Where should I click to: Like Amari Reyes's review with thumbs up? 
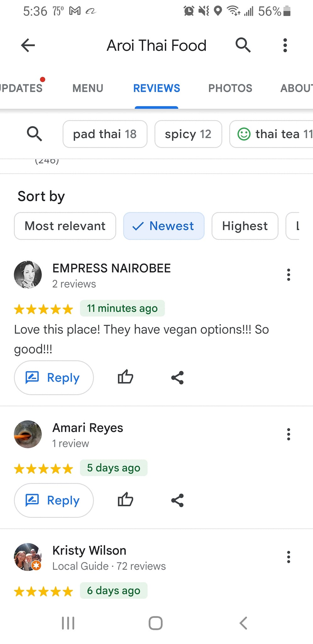(x=125, y=500)
